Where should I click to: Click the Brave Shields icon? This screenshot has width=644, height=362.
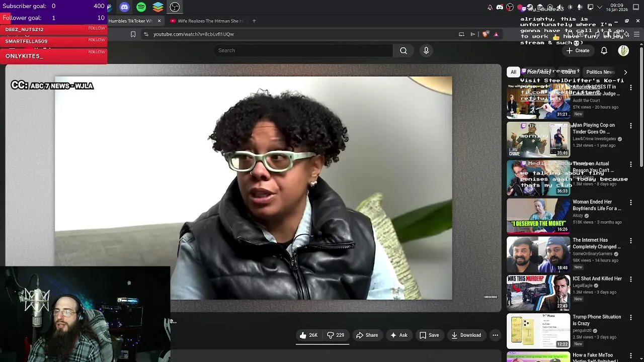(485, 34)
